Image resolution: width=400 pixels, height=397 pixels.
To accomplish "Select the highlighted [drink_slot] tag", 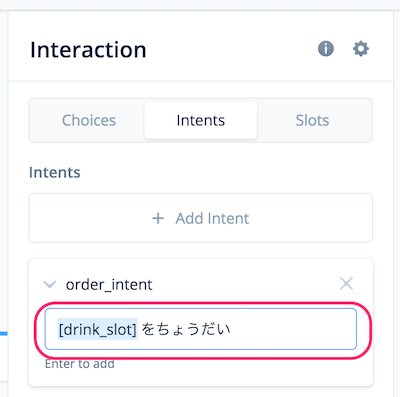I will point(97,329).
